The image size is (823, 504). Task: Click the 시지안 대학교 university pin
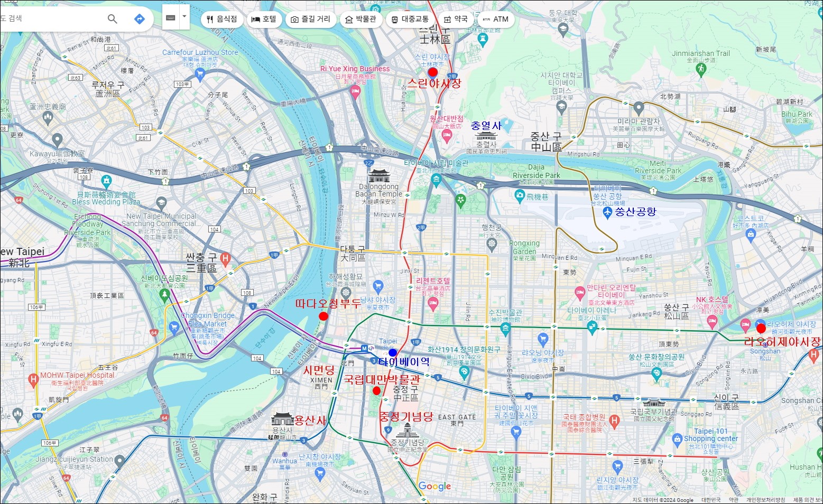point(562,107)
